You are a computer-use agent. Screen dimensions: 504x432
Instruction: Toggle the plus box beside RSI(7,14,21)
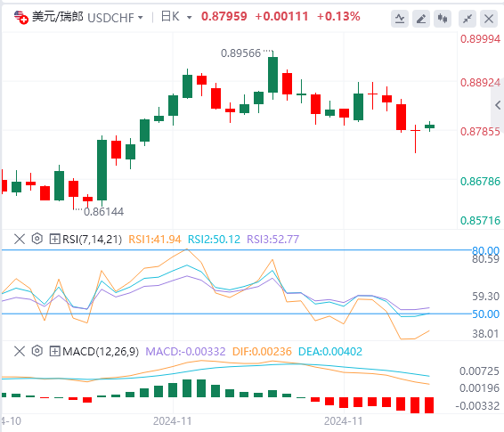tap(54, 239)
